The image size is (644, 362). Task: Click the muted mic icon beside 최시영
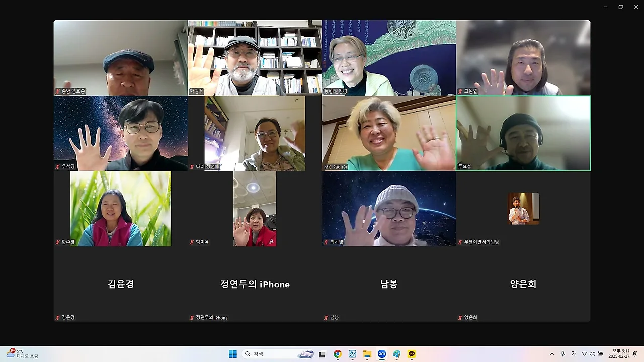(x=326, y=242)
